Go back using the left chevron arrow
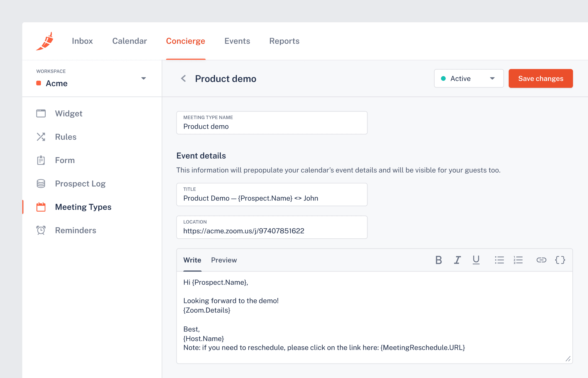This screenshot has width=588, height=378. (183, 79)
